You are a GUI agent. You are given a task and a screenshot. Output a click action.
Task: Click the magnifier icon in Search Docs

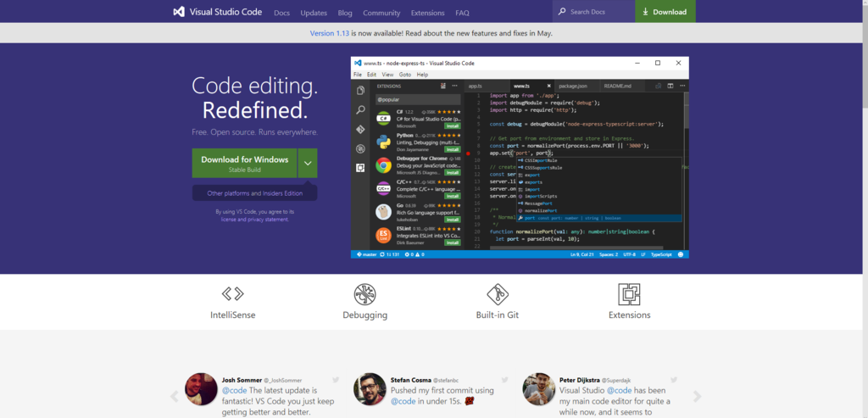point(562,12)
